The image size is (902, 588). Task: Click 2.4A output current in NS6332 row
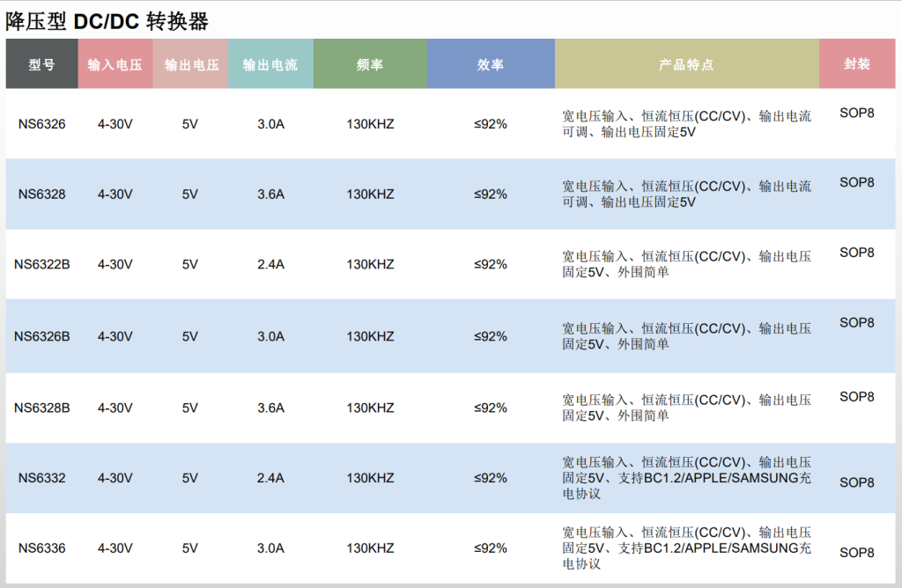(x=271, y=478)
